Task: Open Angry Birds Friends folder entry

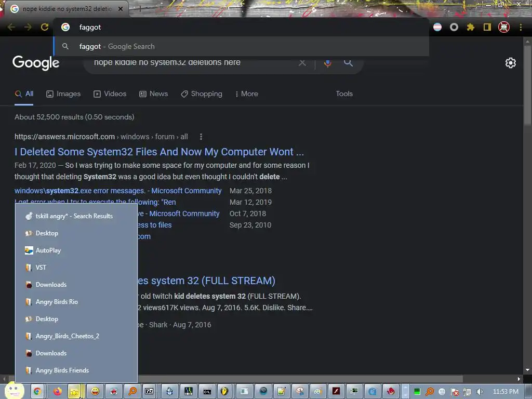Action: point(76,370)
